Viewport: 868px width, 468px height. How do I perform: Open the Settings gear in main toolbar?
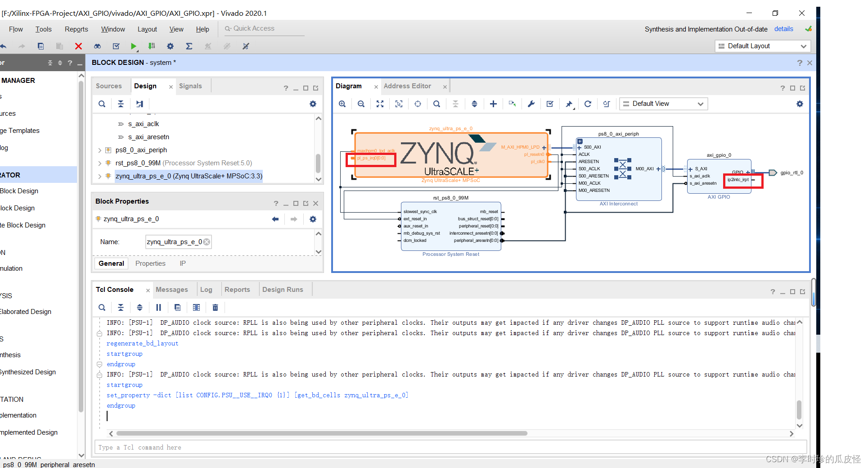click(170, 46)
